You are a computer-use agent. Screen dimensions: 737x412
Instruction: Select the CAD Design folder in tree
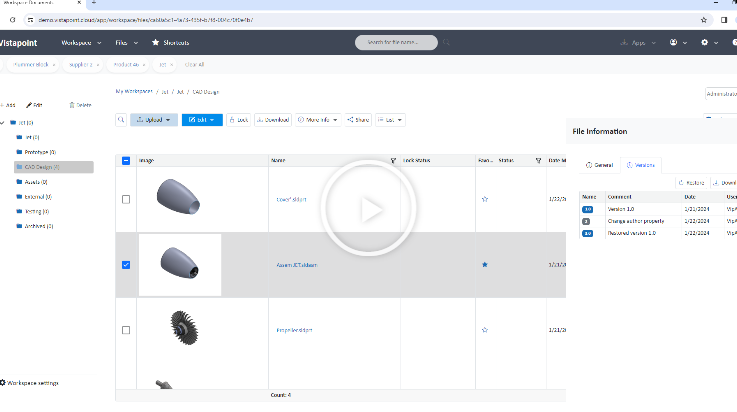(x=40, y=167)
